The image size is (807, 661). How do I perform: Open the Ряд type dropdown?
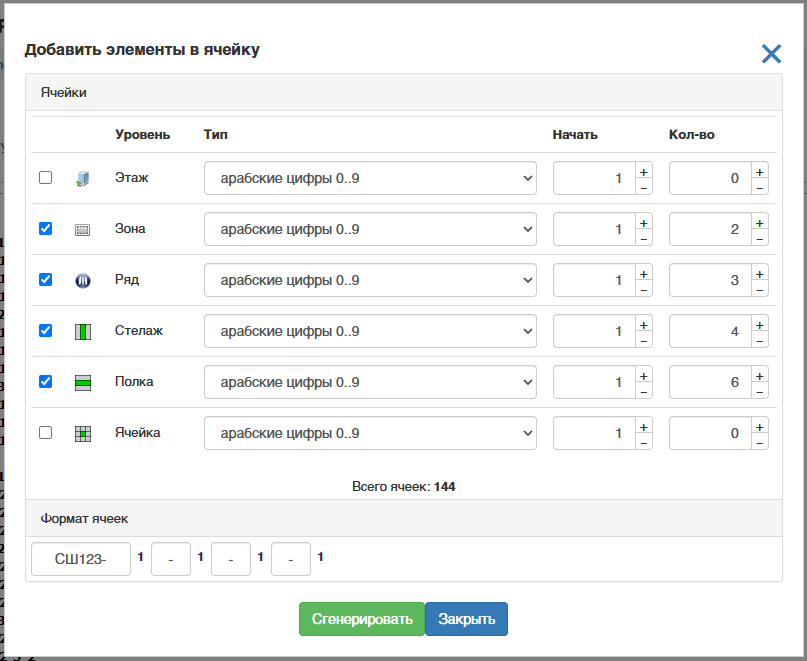coord(370,280)
